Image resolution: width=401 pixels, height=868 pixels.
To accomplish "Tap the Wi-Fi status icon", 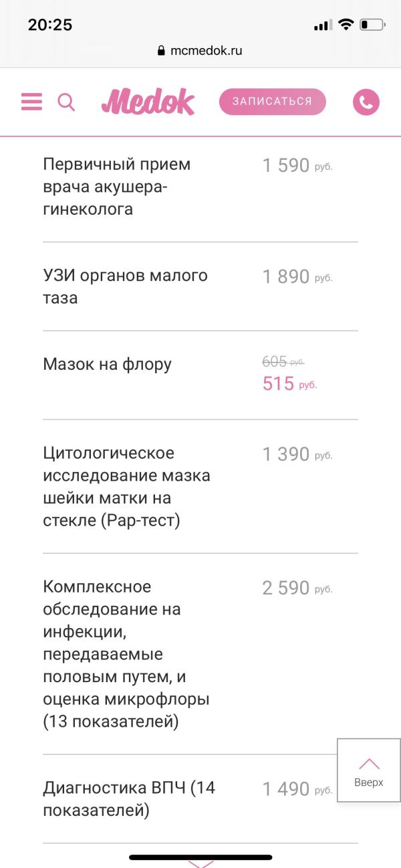I will [346, 25].
